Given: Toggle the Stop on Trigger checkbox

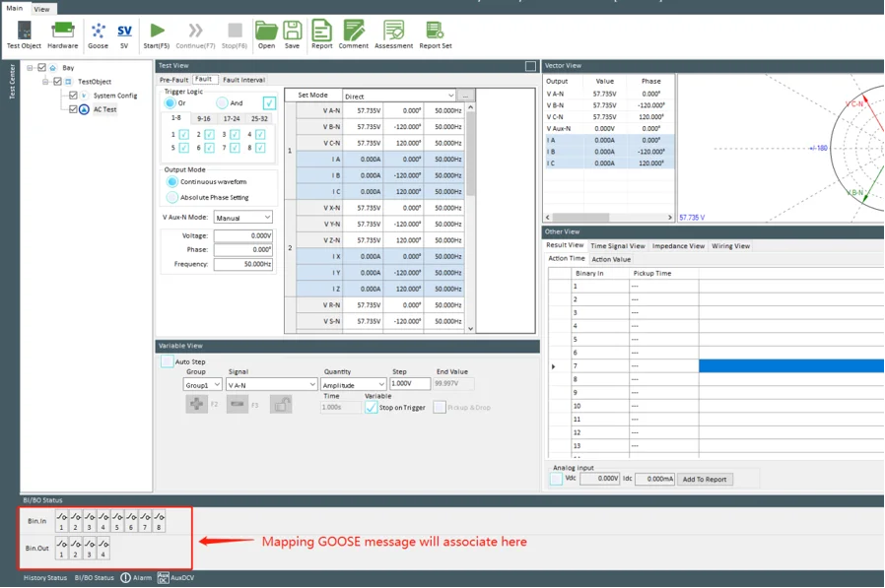Looking at the screenshot, I should [371, 408].
